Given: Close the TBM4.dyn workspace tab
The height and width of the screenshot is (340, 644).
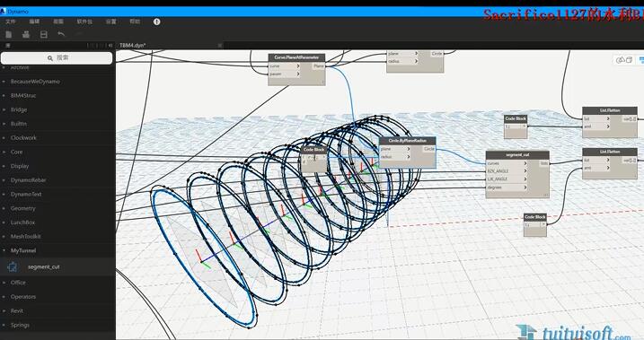Looking at the screenshot, I should (220, 45).
